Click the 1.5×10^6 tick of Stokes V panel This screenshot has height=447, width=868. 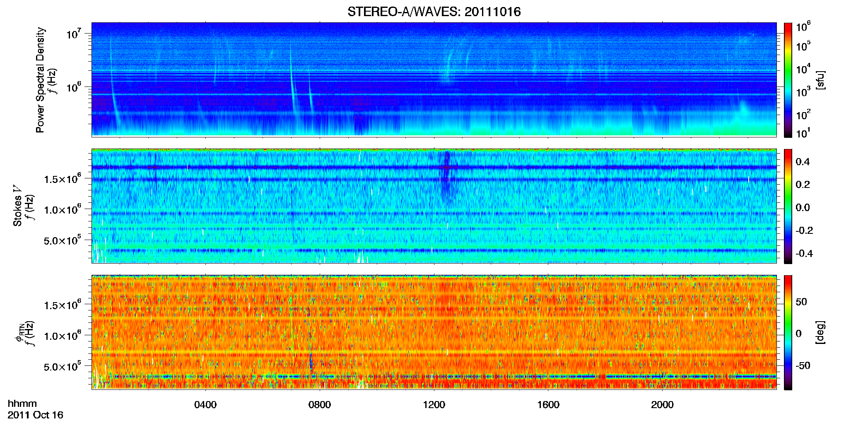[62, 179]
